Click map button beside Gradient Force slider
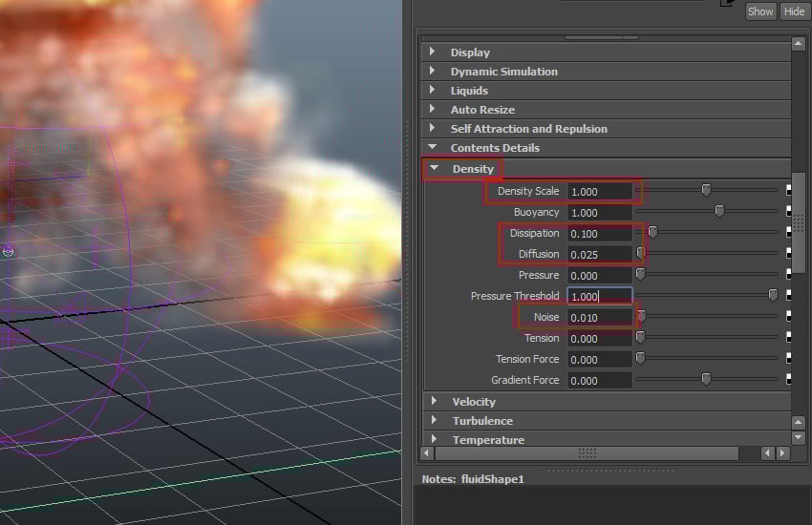Image resolution: width=812 pixels, height=525 pixels. 789,379
